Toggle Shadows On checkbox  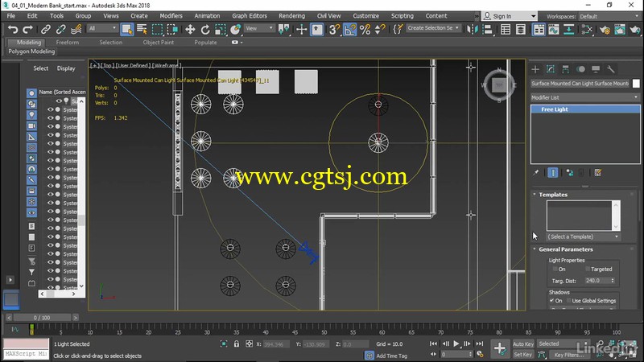click(x=552, y=300)
